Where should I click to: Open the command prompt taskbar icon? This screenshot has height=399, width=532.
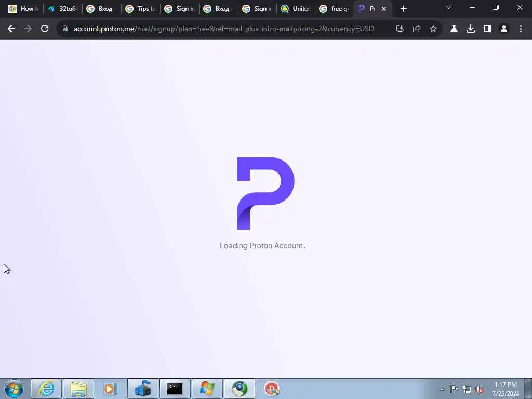click(175, 389)
